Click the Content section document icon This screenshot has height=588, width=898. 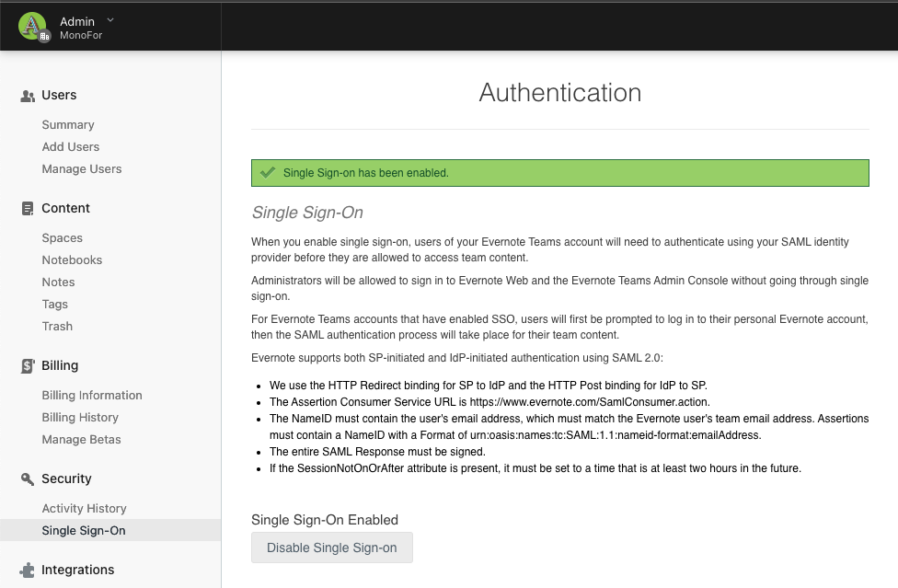[28, 209]
